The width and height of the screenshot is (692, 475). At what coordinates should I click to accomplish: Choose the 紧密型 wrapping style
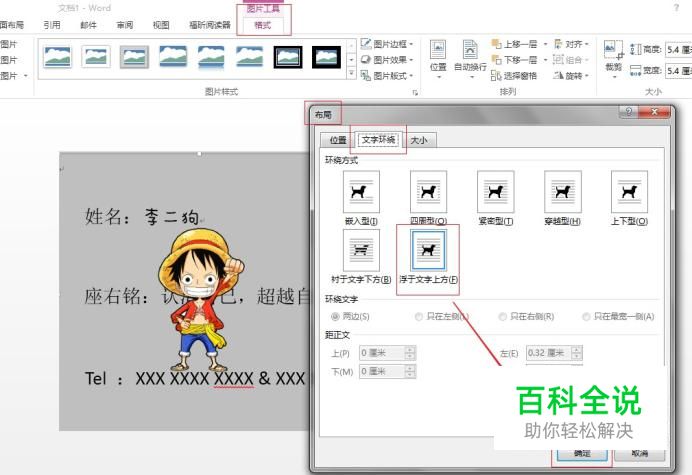pyautogui.click(x=496, y=198)
